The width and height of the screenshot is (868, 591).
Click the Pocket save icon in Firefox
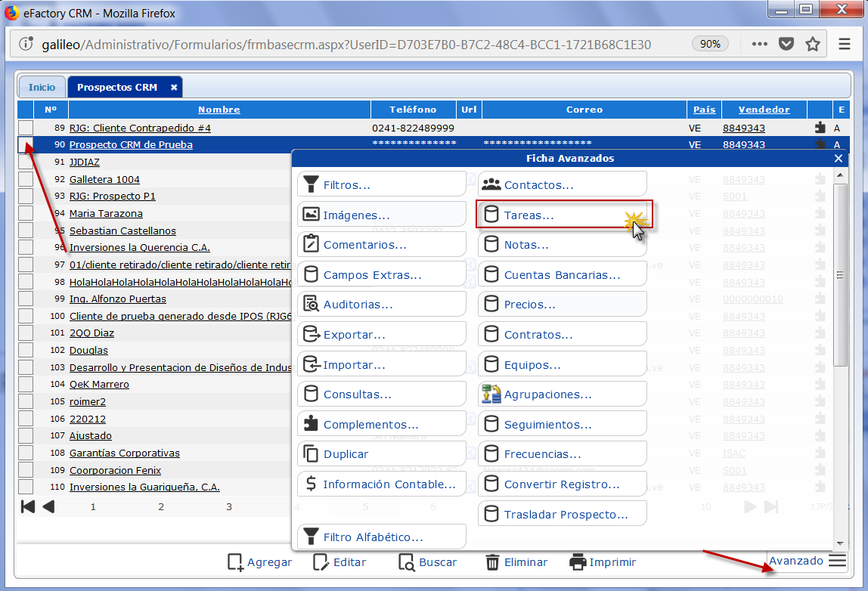[x=786, y=44]
